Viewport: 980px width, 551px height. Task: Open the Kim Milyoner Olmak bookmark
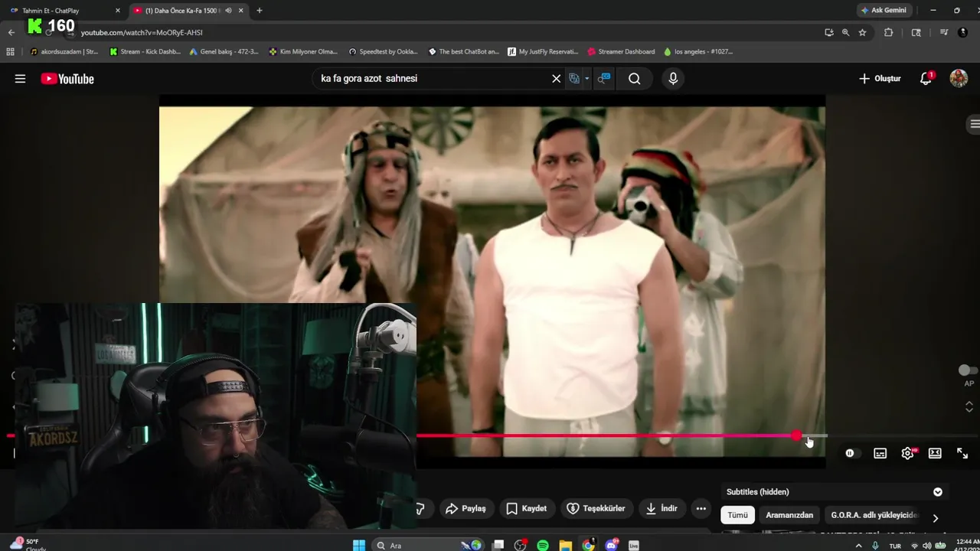[303, 52]
